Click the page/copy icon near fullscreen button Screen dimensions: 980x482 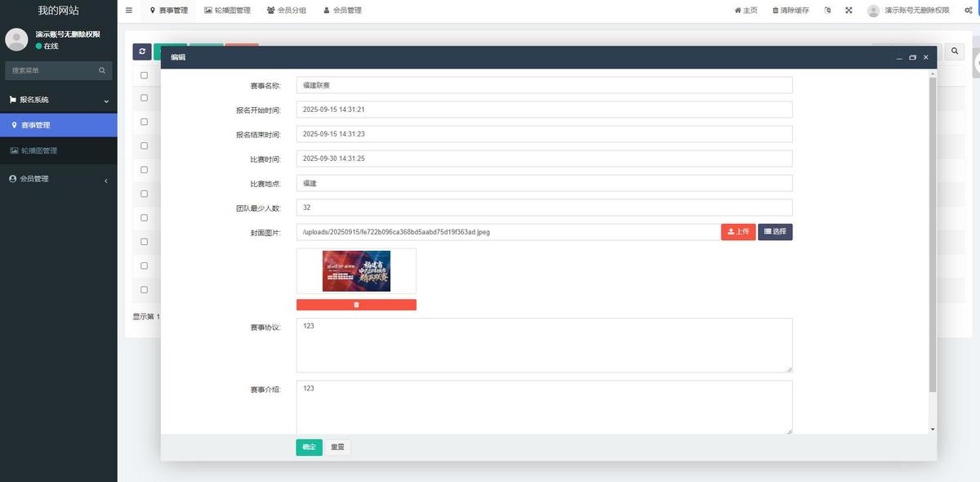point(826,10)
